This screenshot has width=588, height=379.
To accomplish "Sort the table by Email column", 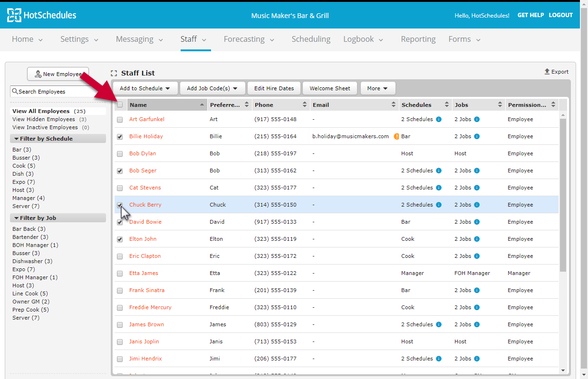I will [354, 105].
